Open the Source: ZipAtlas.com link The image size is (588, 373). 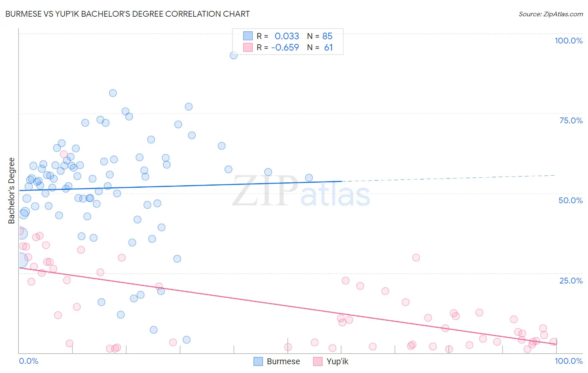click(551, 14)
